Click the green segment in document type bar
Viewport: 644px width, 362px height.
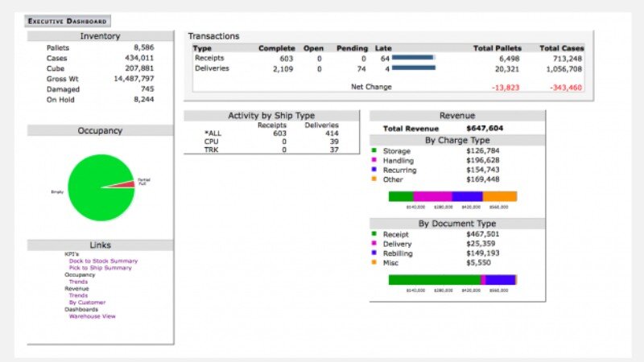click(433, 280)
